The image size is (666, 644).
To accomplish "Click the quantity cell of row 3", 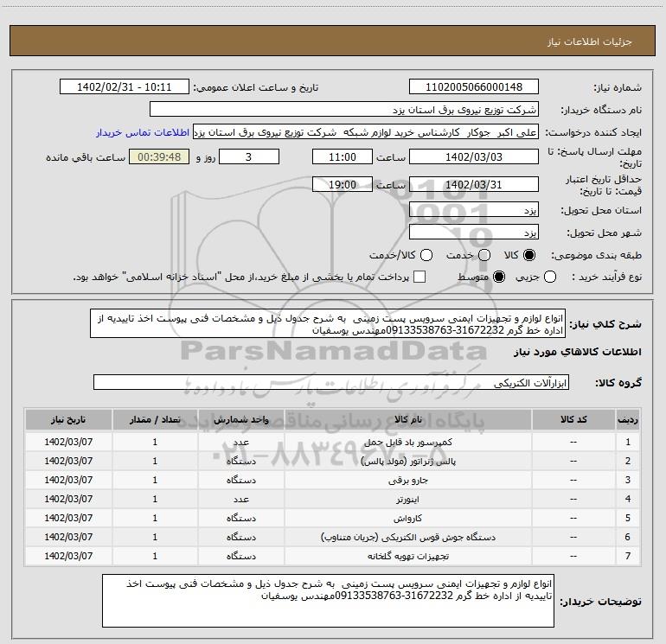I will pos(155,480).
